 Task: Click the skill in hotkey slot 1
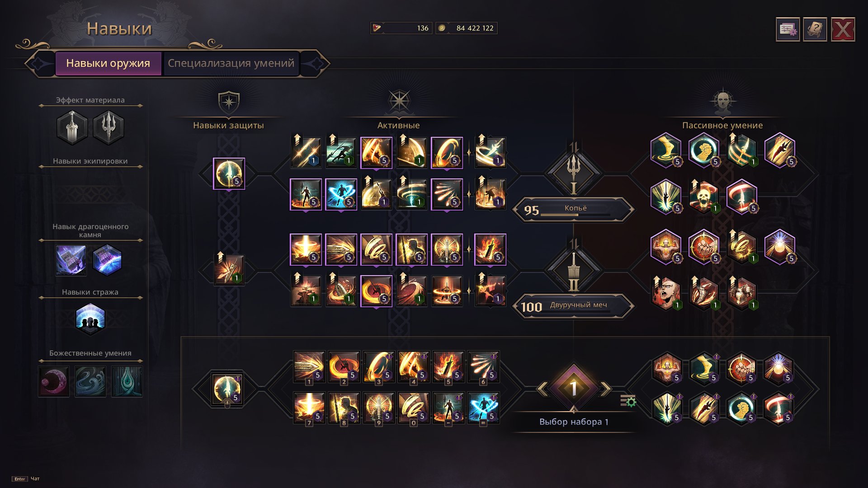tap(309, 367)
